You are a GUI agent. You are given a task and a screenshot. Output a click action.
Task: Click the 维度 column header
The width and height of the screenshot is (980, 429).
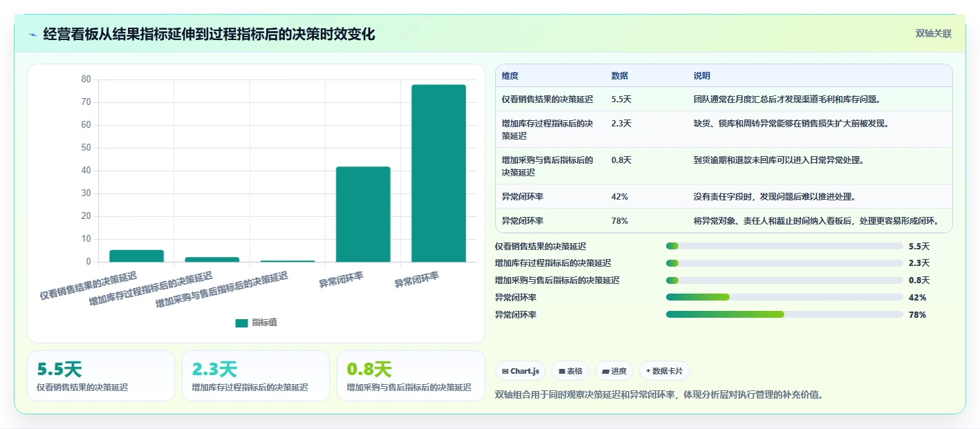coord(510,76)
